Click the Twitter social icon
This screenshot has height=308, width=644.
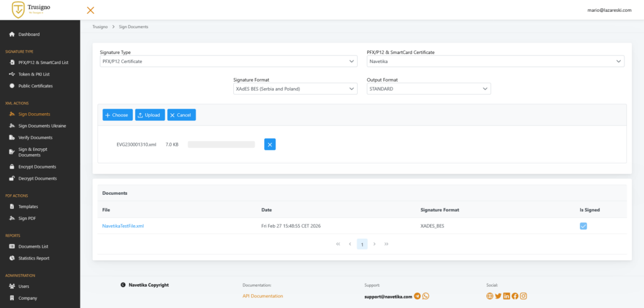[x=498, y=296]
